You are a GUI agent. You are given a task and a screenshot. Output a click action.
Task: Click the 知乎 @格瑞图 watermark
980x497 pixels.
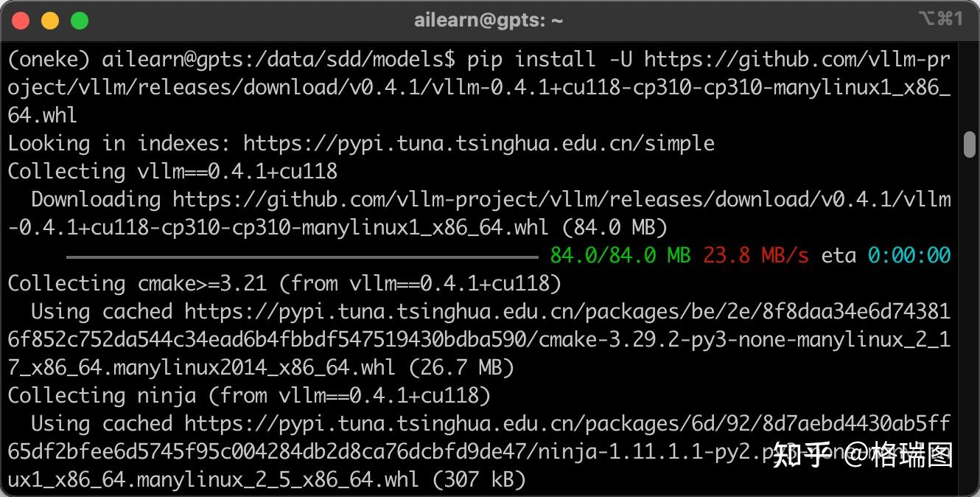pyautogui.click(x=863, y=456)
